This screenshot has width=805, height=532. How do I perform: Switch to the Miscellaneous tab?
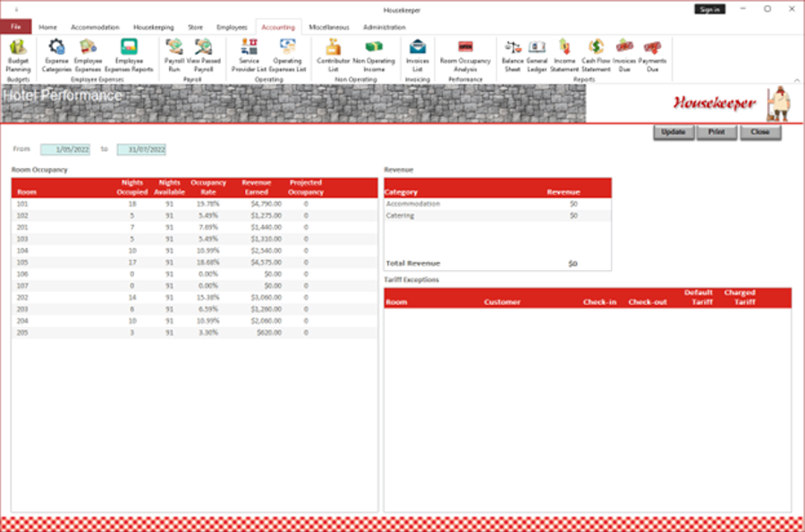(x=328, y=27)
